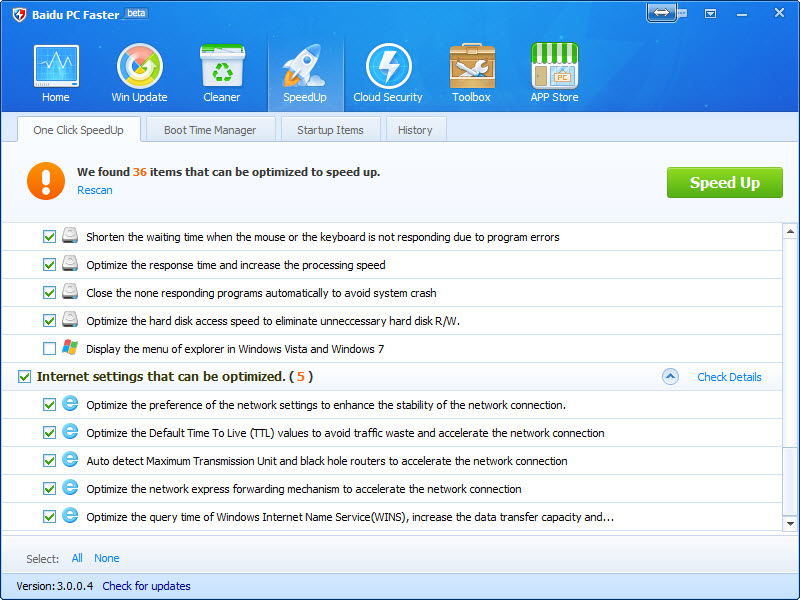This screenshot has height=600, width=800.
Task: Click Check Details for Internet settings
Action: coord(729,377)
